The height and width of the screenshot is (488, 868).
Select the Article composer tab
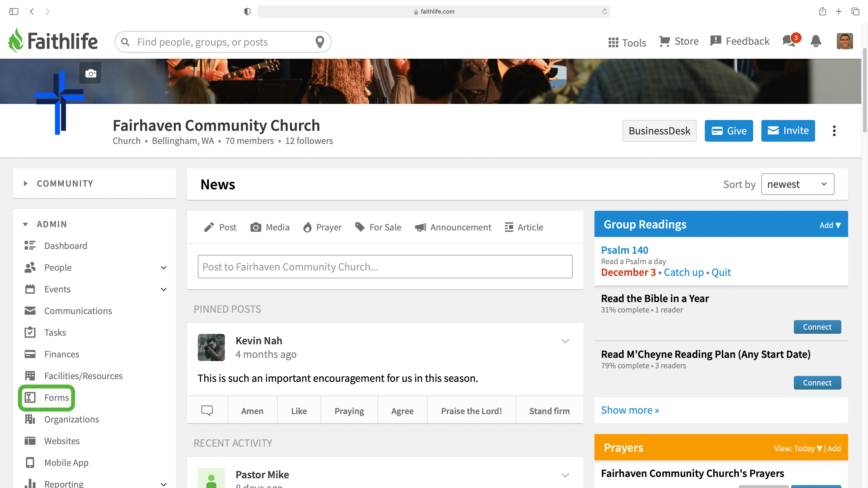coord(524,227)
